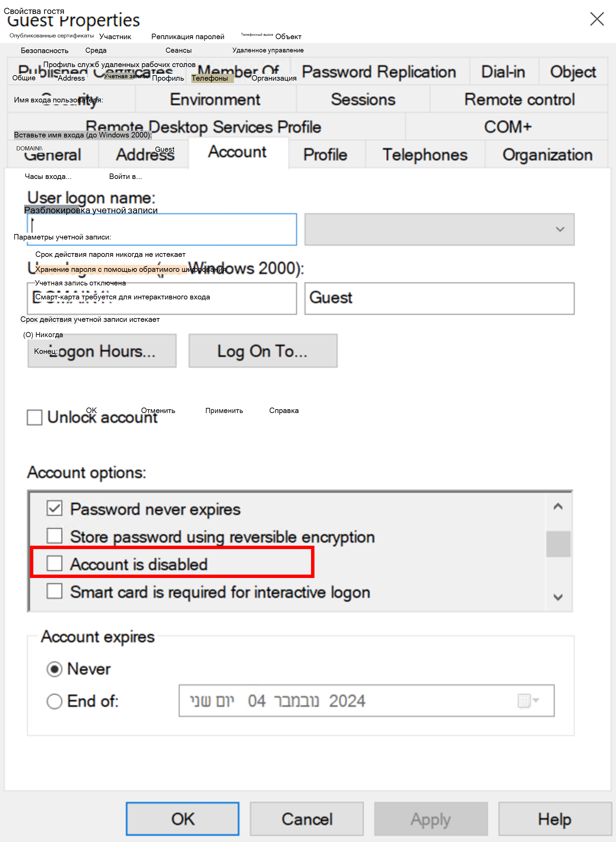Switch to the Telephones tab
The image size is (616, 842).
[425, 155]
